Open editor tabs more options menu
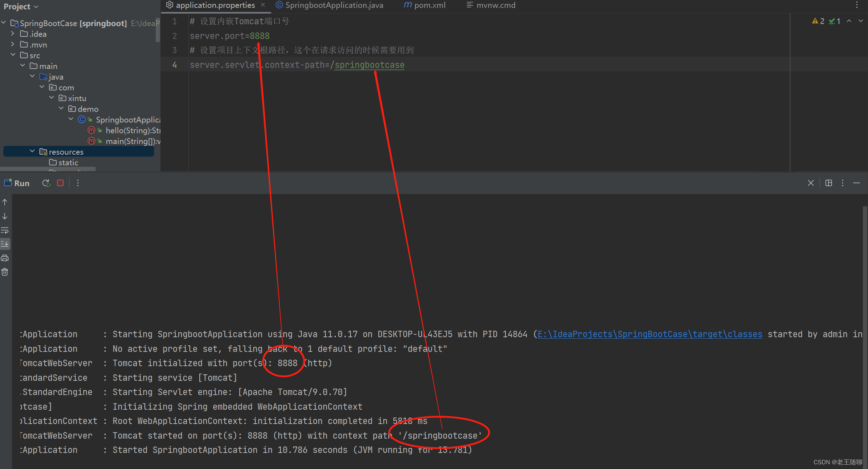This screenshot has width=868, height=469. click(857, 5)
